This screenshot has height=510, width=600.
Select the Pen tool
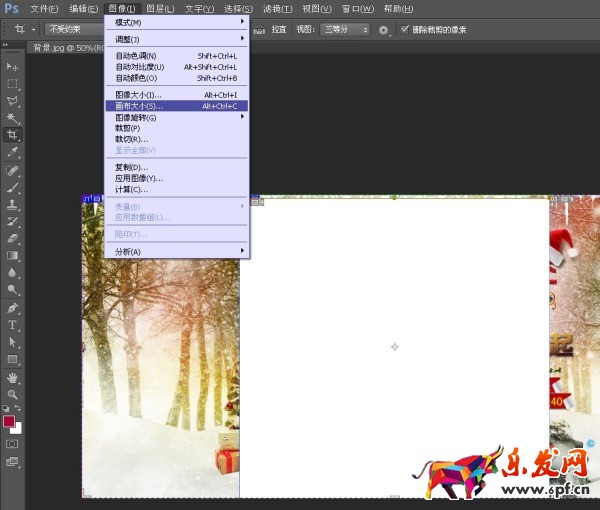[13, 307]
